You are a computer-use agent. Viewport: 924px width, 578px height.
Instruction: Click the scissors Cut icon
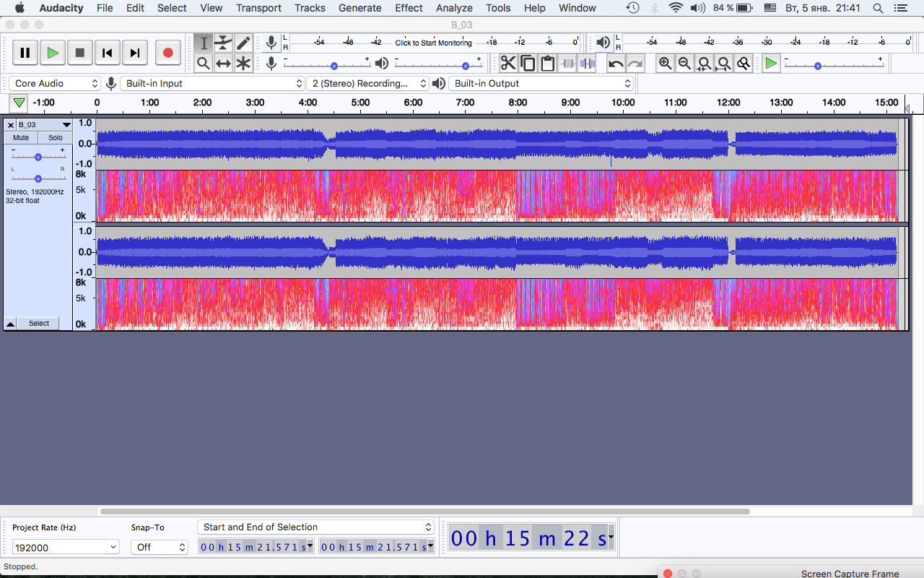[508, 64]
